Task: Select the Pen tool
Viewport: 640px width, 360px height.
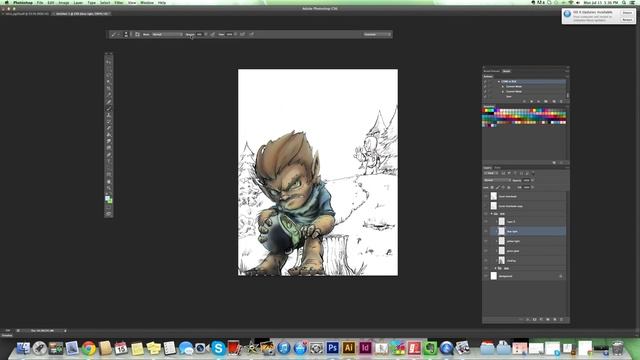Action: pyautogui.click(x=109, y=155)
